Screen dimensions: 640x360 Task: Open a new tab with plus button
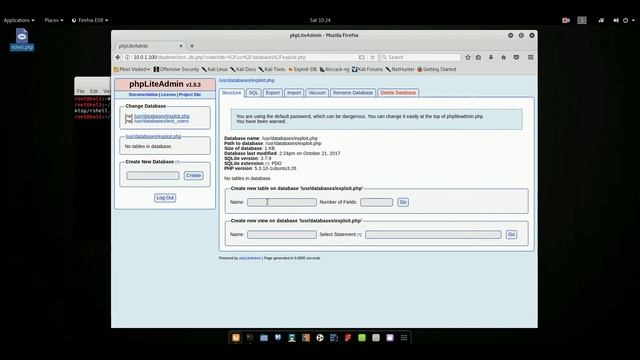pos(192,46)
